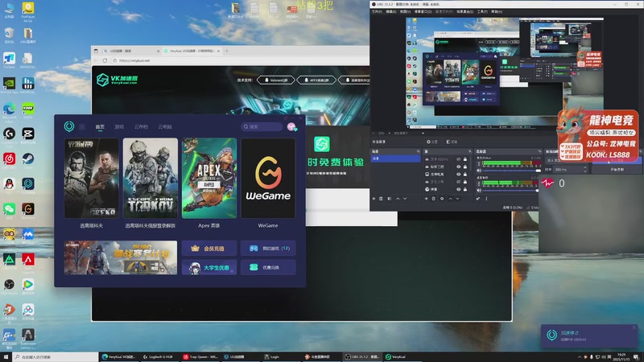
Task: Open OBS 帮助(H) menu
Action: [497, 11]
